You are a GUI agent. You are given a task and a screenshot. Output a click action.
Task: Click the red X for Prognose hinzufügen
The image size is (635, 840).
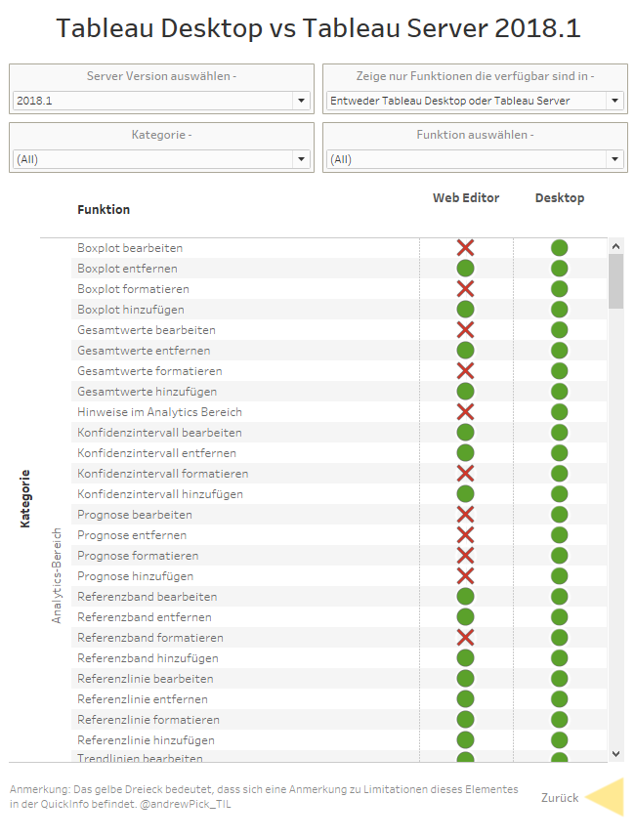click(465, 576)
